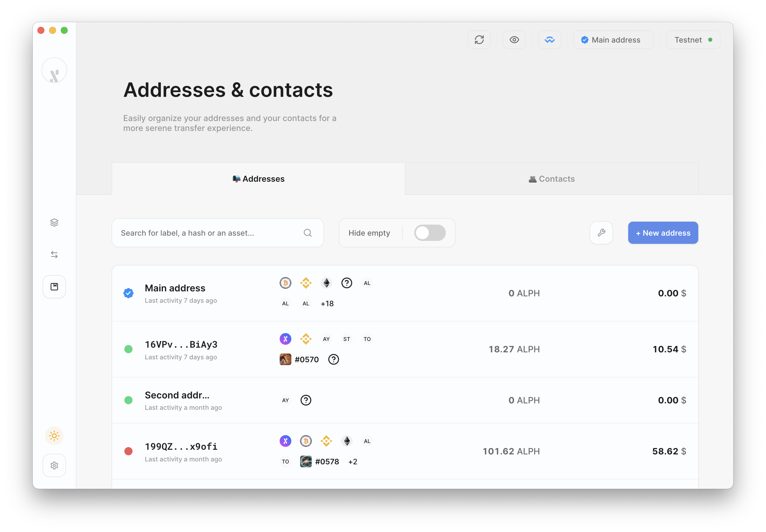Click Alephium token icon in 16VPv...BiAy3 row
Screen dimensions: 766x532
pyautogui.click(x=285, y=339)
